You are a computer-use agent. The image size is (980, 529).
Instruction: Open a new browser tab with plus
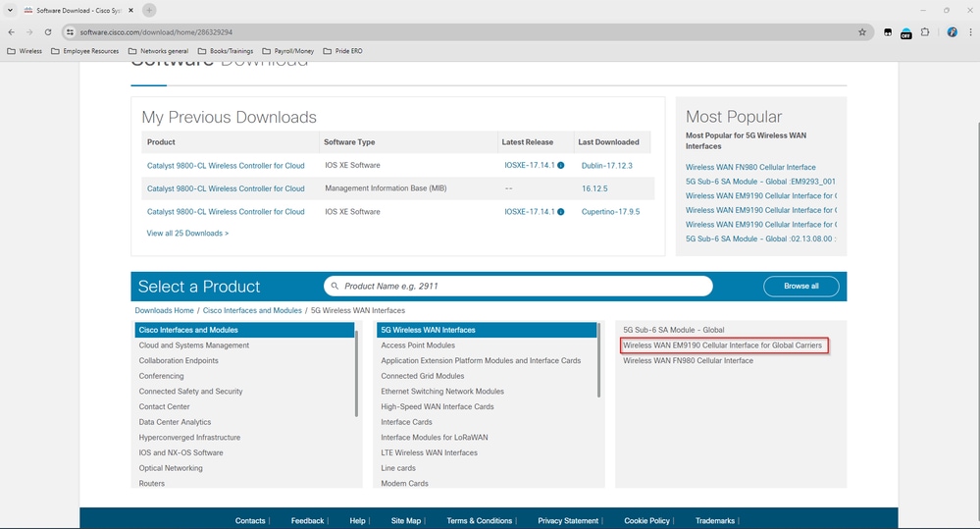149,10
